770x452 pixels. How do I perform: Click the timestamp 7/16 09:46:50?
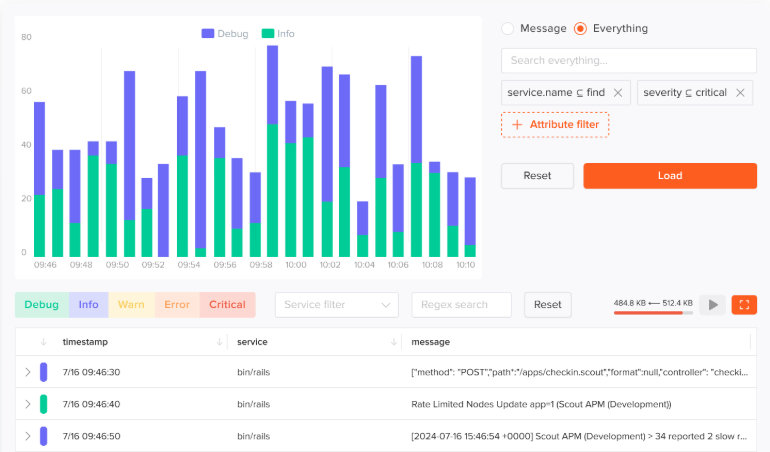click(x=91, y=436)
